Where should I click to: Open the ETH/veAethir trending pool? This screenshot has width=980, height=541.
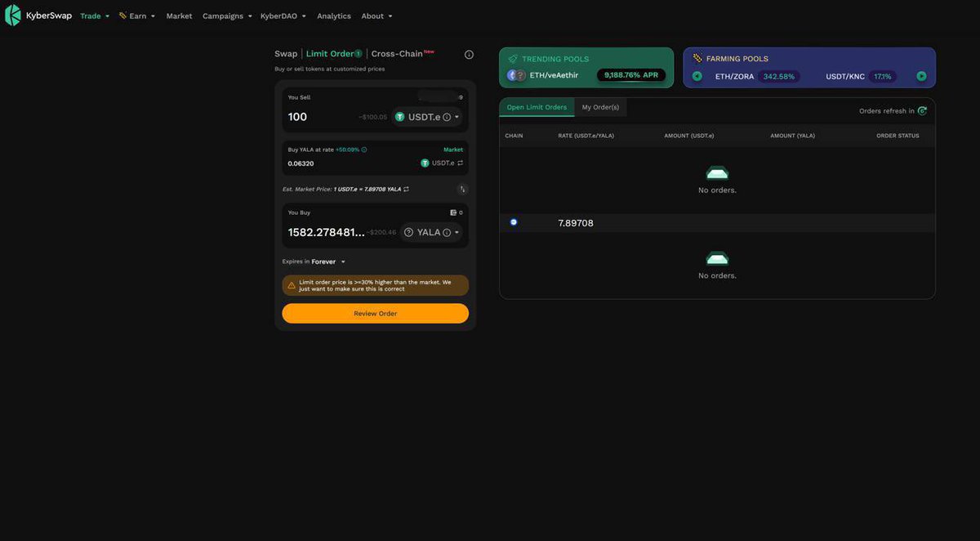point(554,75)
